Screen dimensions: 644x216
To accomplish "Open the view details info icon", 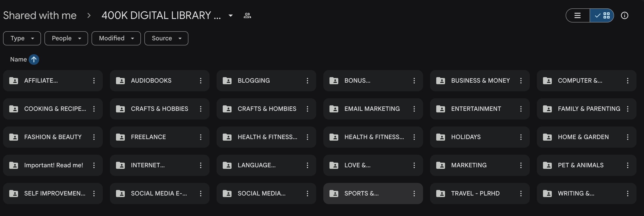I will coord(624,15).
